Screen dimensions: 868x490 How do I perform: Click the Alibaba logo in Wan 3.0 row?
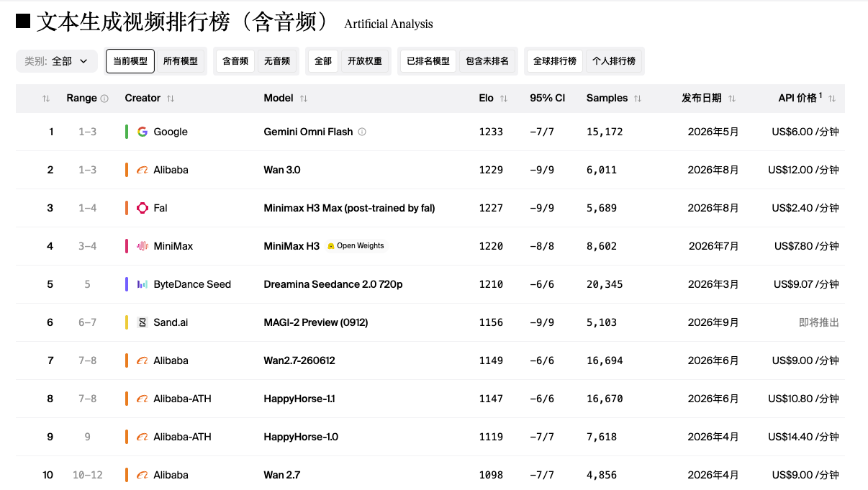[143, 170]
